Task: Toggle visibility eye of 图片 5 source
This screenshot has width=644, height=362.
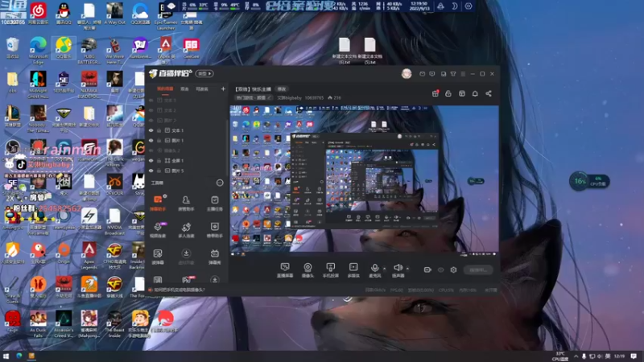Action: tap(151, 171)
